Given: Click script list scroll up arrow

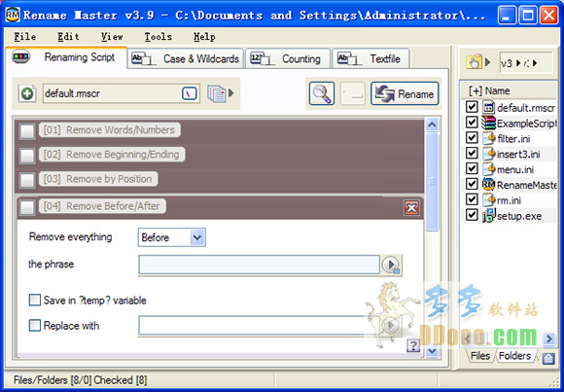Looking at the screenshot, I should pyautogui.click(x=432, y=125).
